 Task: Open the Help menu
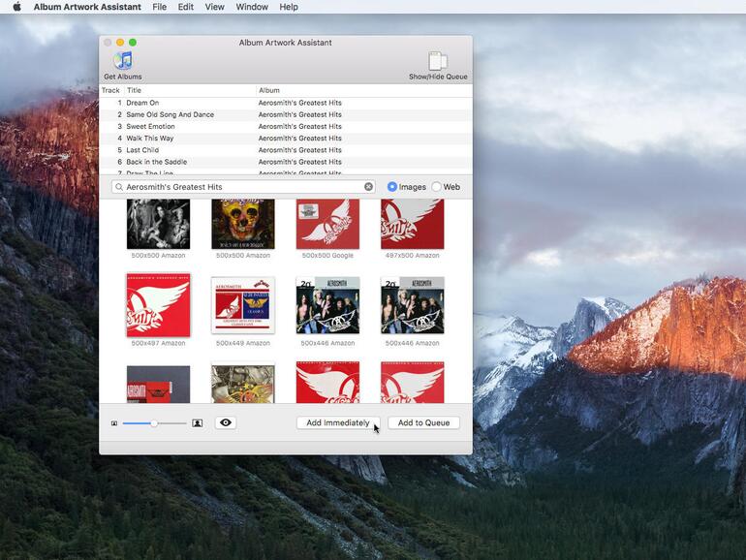click(x=289, y=7)
